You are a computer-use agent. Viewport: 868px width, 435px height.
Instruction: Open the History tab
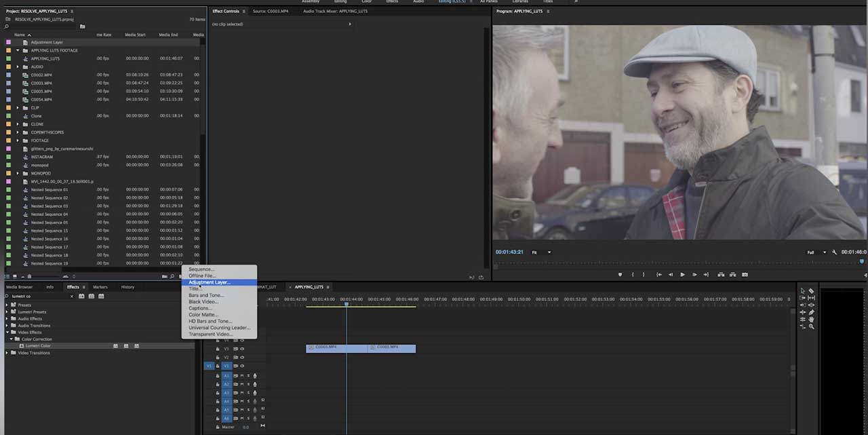[x=127, y=287]
